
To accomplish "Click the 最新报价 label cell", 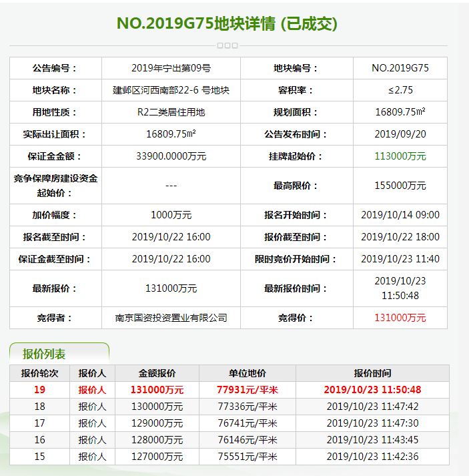I will point(55,288).
